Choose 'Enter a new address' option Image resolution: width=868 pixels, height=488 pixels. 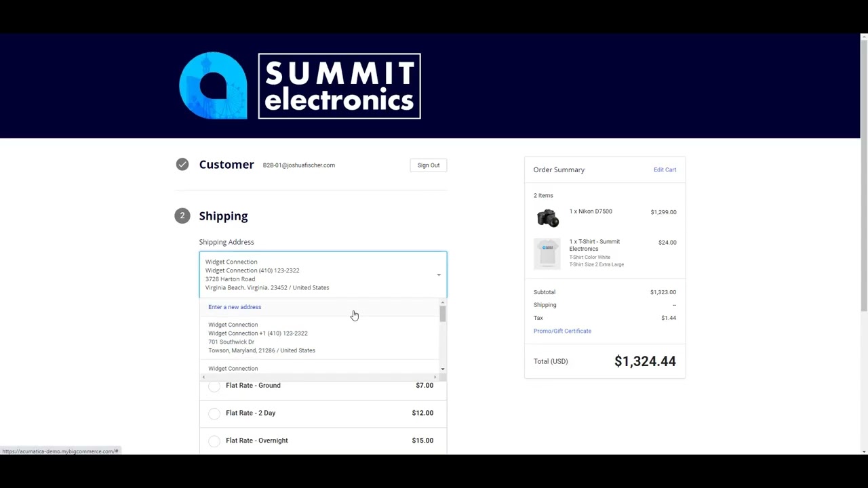(x=235, y=307)
